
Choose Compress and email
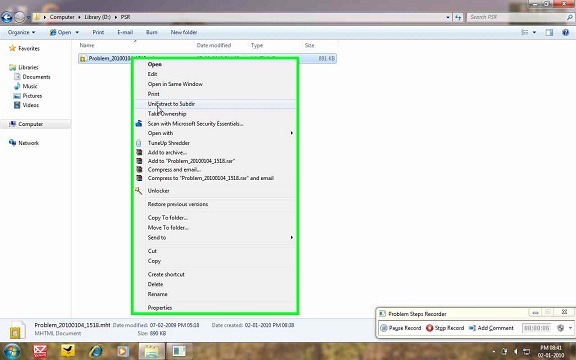[x=174, y=169]
